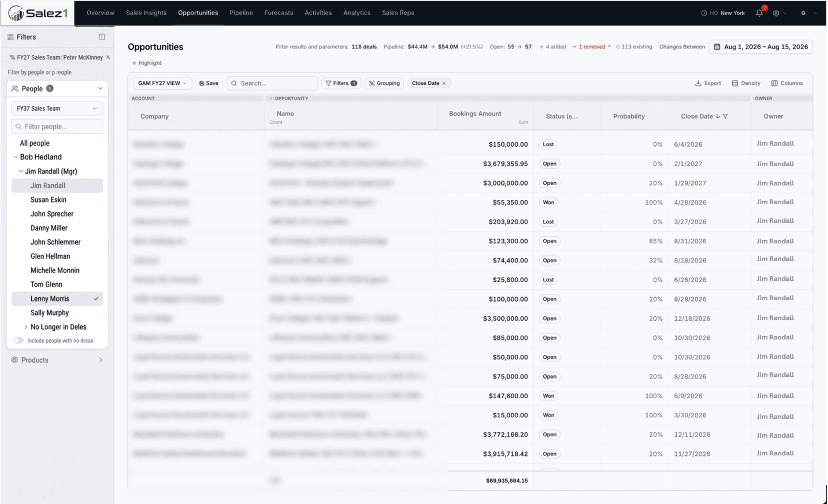Click into the Search opportunities field
The image size is (828, 504).
coord(272,83)
